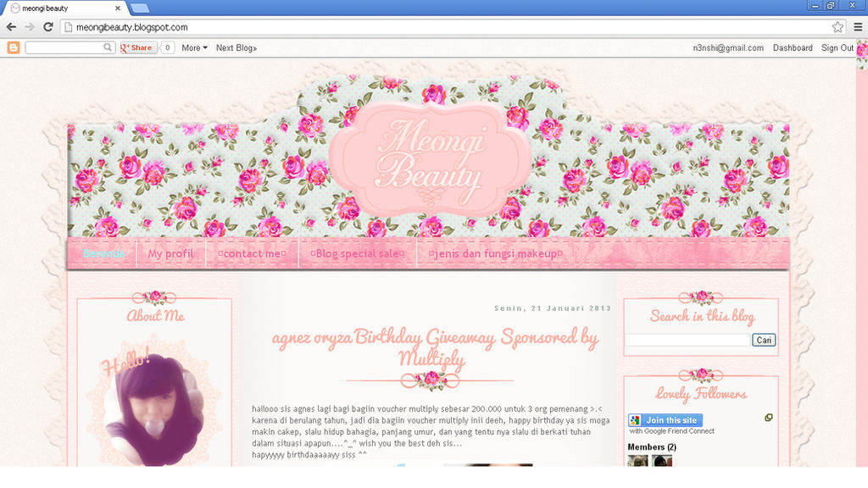
Task: Click the Cari search button
Action: [764, 340]
